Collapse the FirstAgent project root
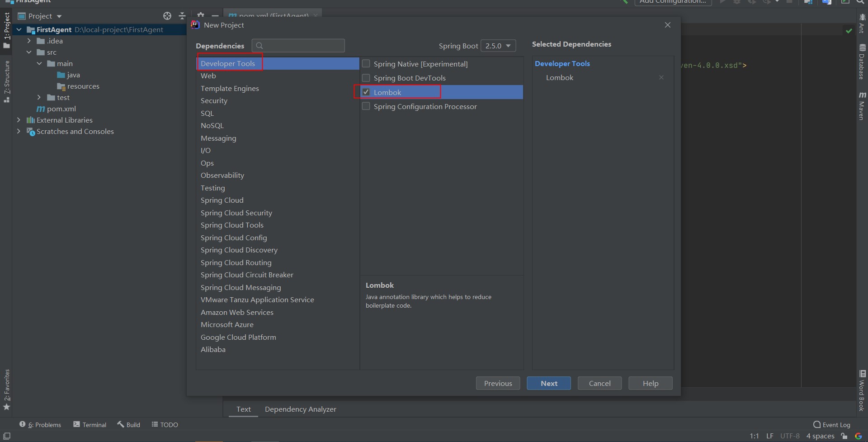Screen dimensions: 868x442 [19, 29]
